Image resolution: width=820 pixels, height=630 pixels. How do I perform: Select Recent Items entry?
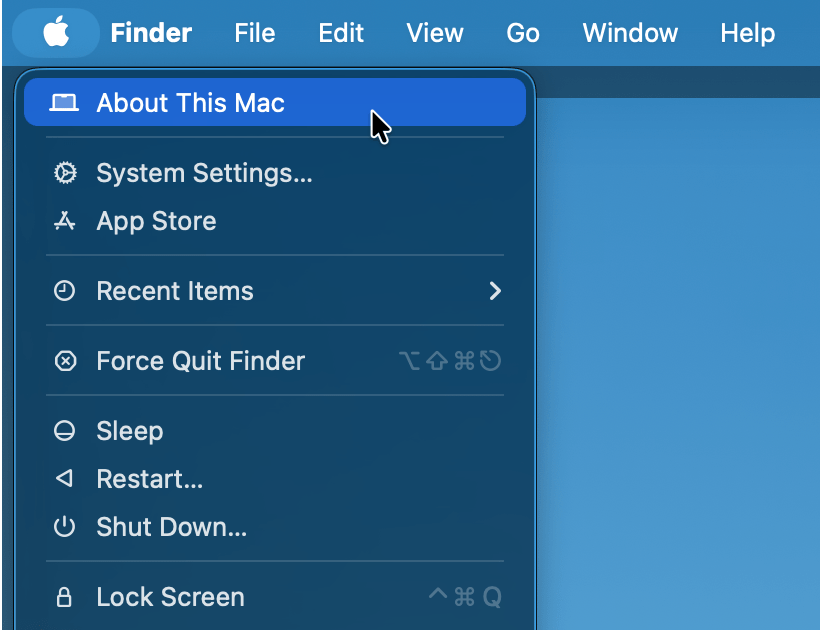(275, 291)
